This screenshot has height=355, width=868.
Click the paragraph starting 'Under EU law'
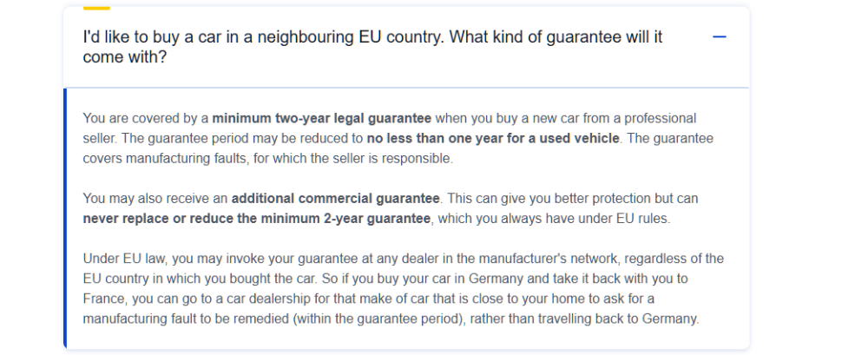tap(403, 288)
